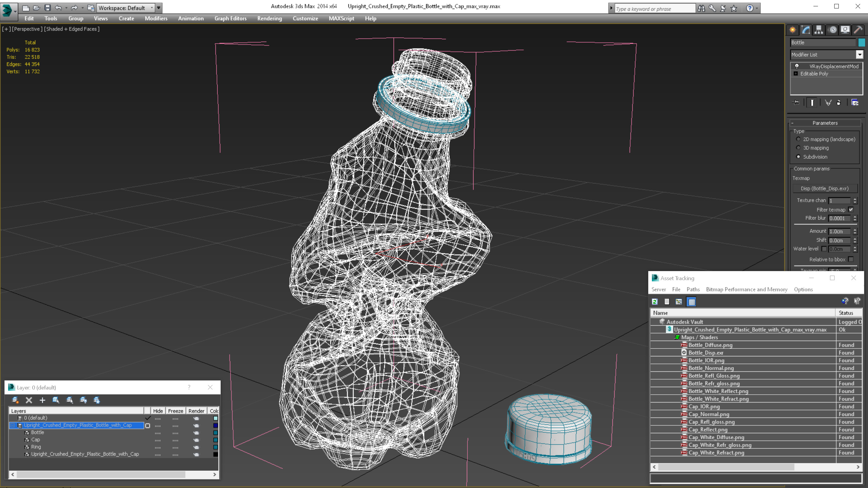Uncheck the Filter texmap checkbox
The image size is (868, 488).
tap(851, 209)
